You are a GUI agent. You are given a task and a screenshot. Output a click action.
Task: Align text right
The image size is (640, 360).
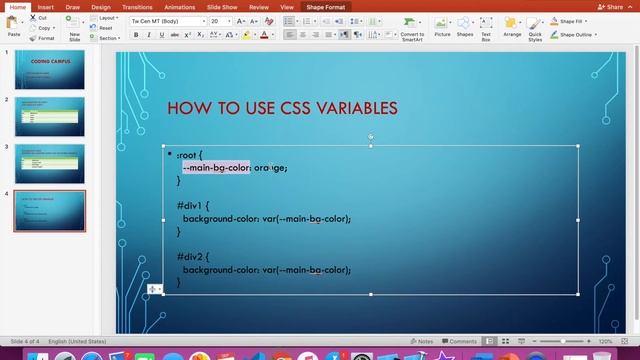(316, 35)
